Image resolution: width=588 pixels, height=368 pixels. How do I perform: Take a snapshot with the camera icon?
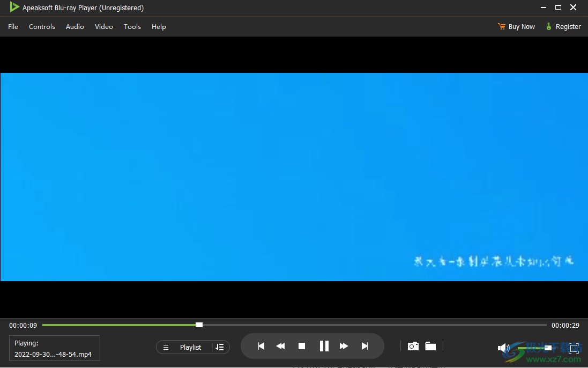tap(413, 346)
